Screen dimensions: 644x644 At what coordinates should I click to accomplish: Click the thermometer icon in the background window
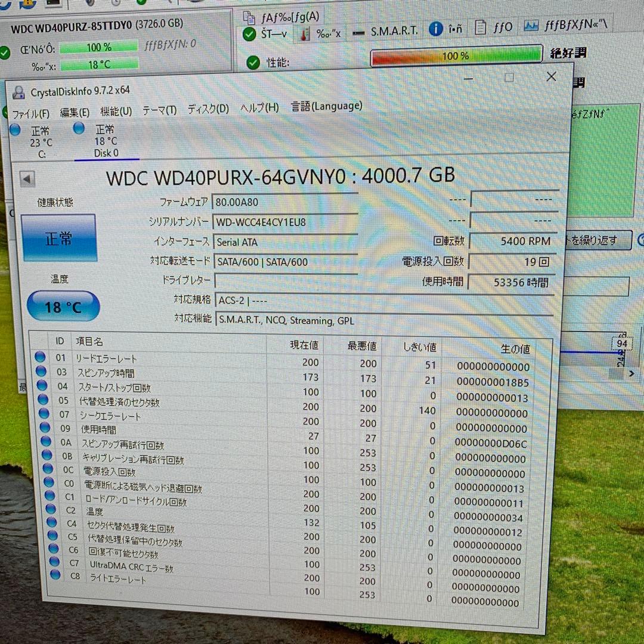point(305,35)
